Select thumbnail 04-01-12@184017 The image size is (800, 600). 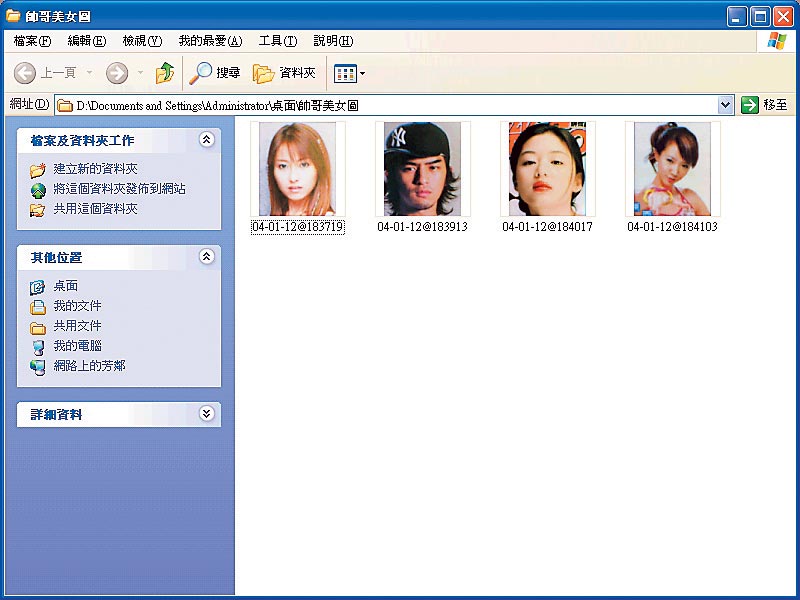[x=547, y=169]
